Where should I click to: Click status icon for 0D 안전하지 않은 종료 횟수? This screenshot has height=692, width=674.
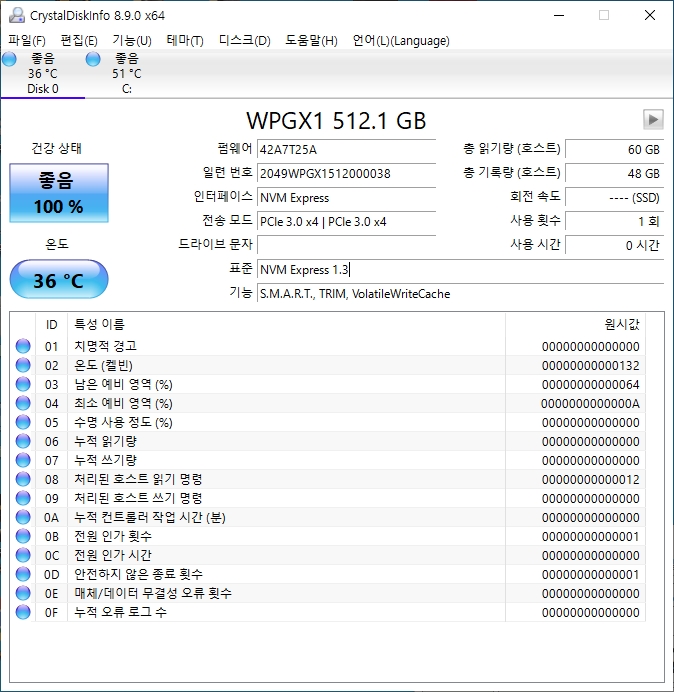tap(23, 574)
